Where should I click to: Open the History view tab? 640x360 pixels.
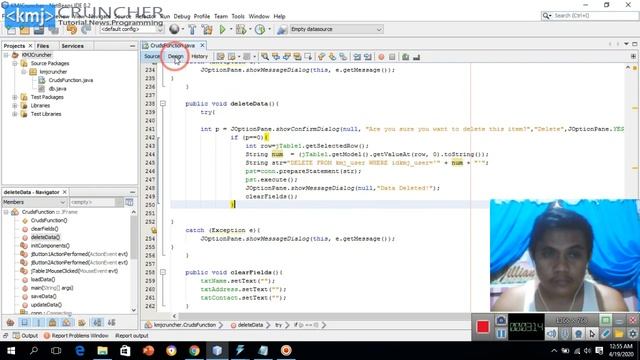pos(200,56)
